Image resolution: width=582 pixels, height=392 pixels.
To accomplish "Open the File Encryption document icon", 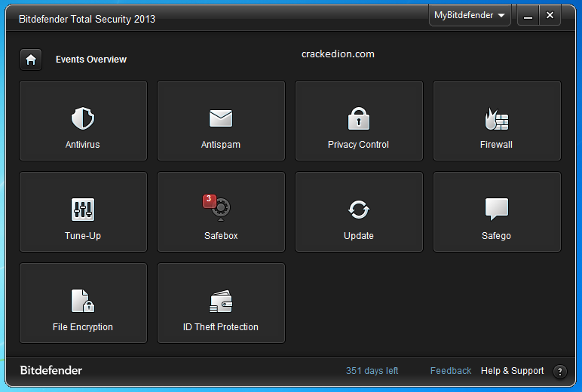I will coord(83,301).
